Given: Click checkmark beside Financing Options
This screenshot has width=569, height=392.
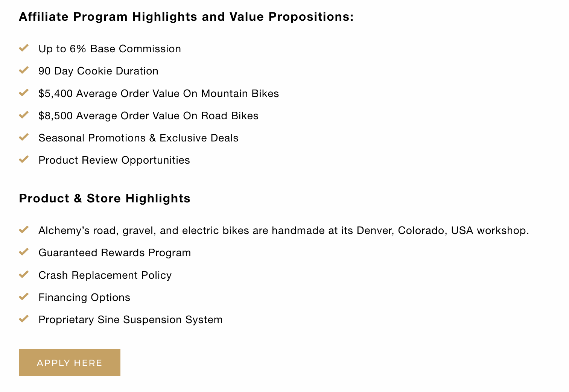Looking at the screenshot, I should click(x=24, y=296).
